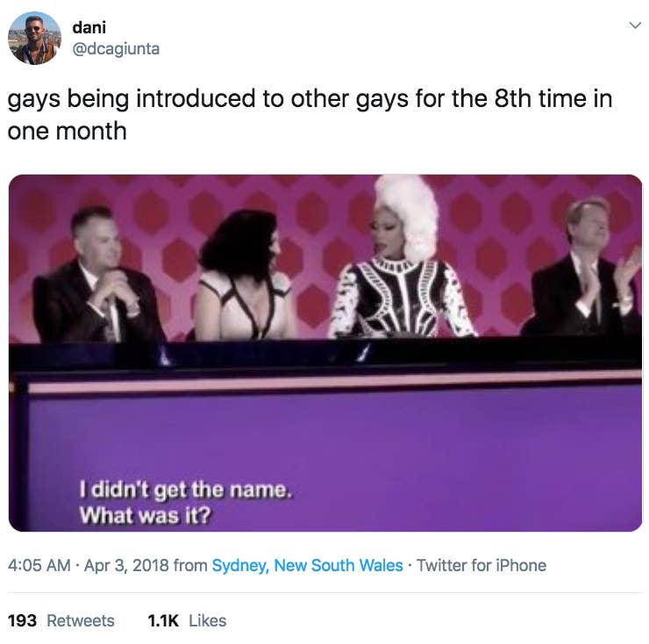Screen dimensions: 649x644
Task: Click the judge with white fur hat
Action: pyautogui.click(x=403, y=257)
